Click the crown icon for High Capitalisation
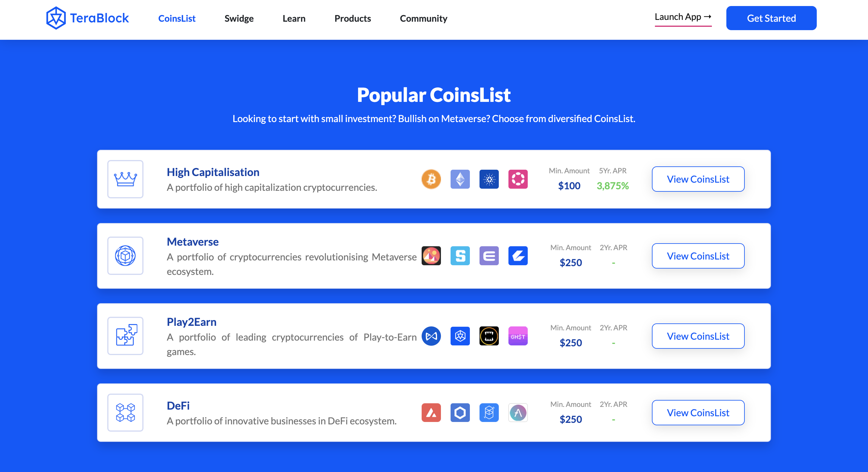The image size is (868, 472). 125,179
